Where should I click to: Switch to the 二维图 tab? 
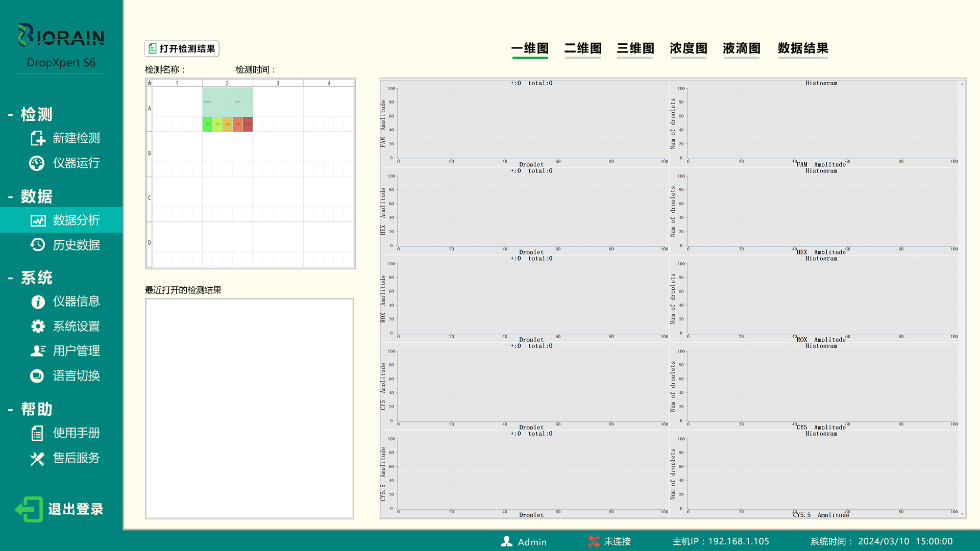pos(582,48)
